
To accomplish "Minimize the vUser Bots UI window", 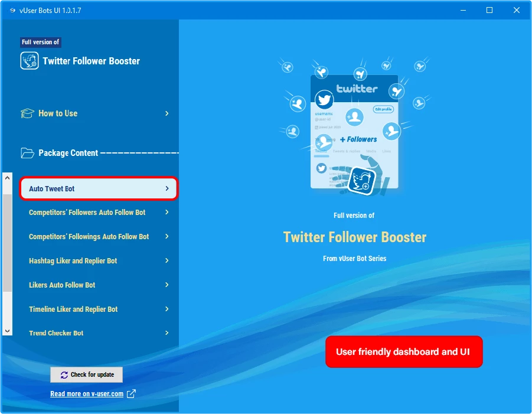I will click(463, 10).
